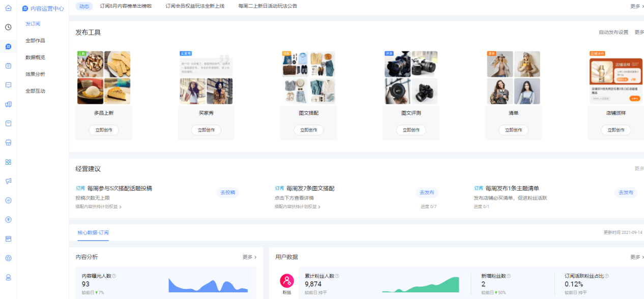Click the shopping bag icon in sidebar

pyautogui.click(x=8, y=123)
